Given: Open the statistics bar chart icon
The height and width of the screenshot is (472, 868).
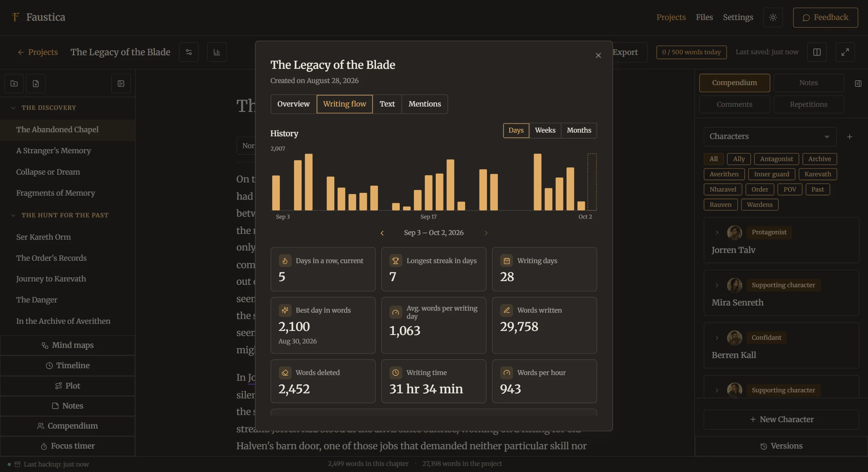Looking at the screenshot, I should tap(217, 52).
